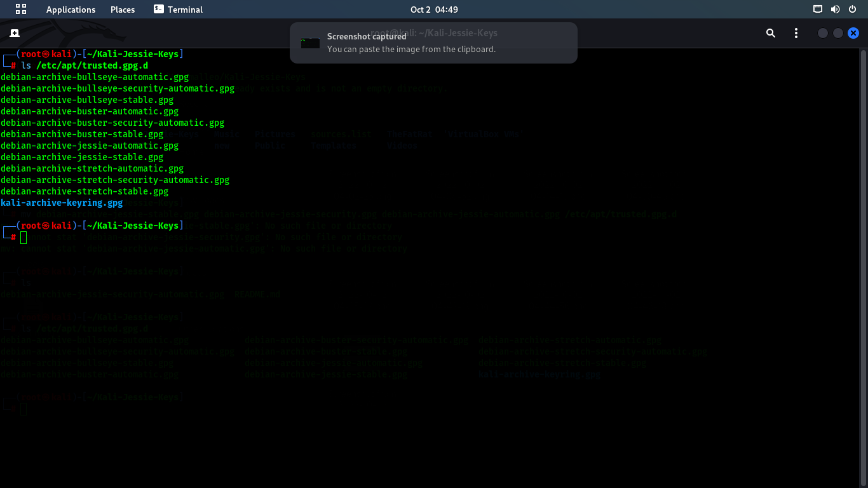The width and height of the screenshot is (868, 488).
Task: Click the blue kali-archive-keyring.gpg filename
Action: tap(61, 203)
